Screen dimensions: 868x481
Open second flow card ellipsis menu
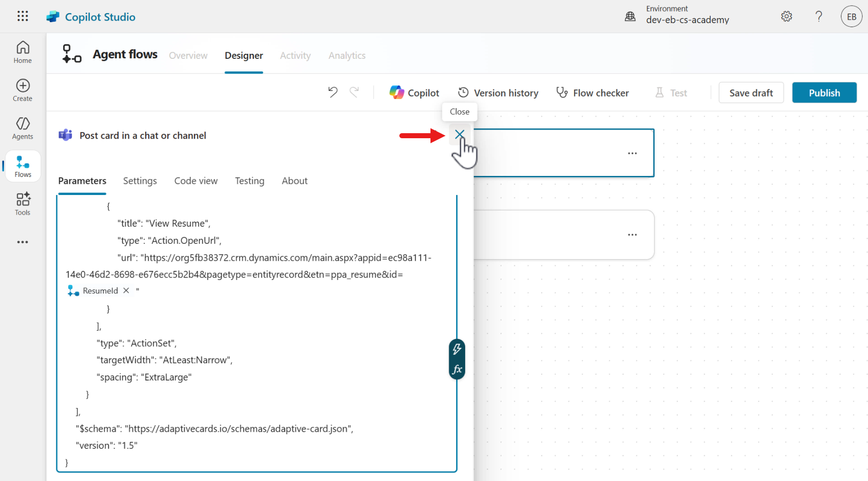[x=632, y=235]
